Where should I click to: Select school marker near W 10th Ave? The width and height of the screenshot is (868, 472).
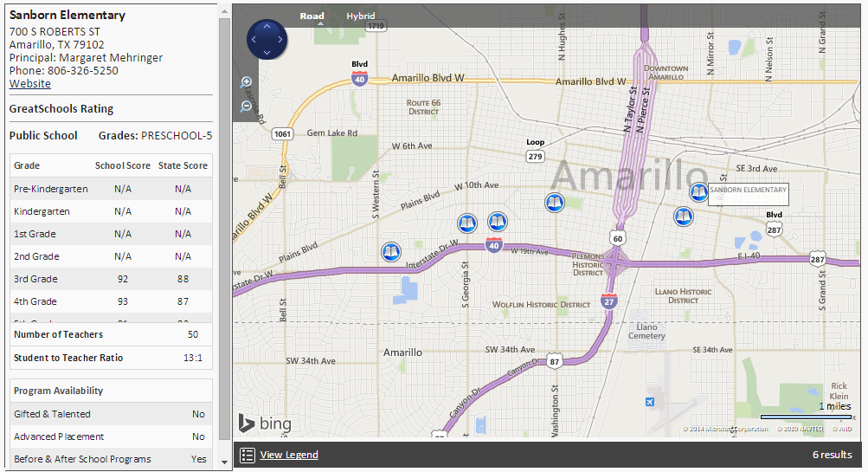coord(554,203)
